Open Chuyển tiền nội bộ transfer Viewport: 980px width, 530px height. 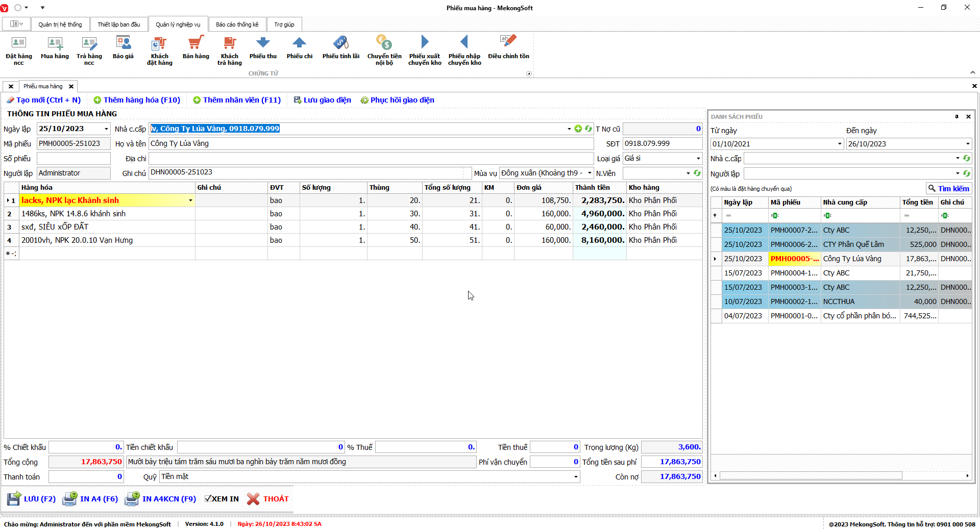(x=384, y=50)
